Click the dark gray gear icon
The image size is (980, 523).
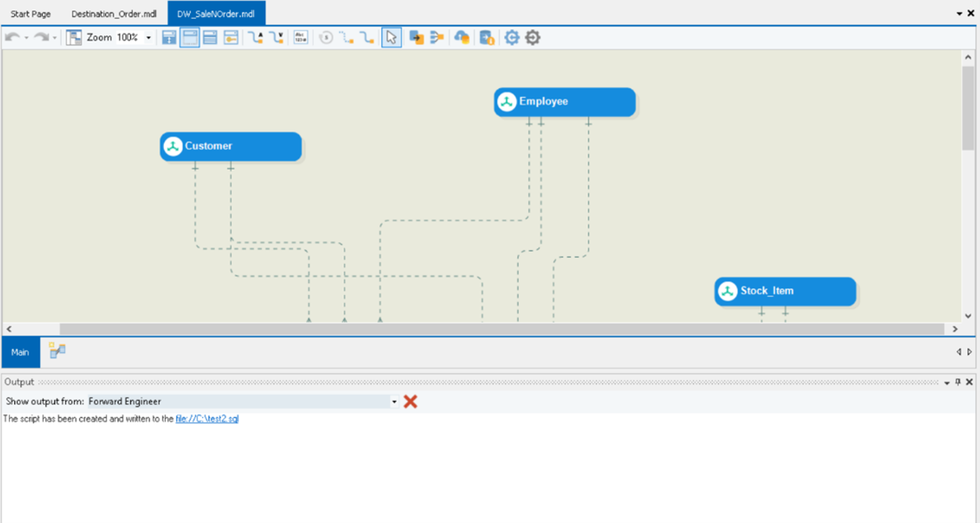coord(533,38)
